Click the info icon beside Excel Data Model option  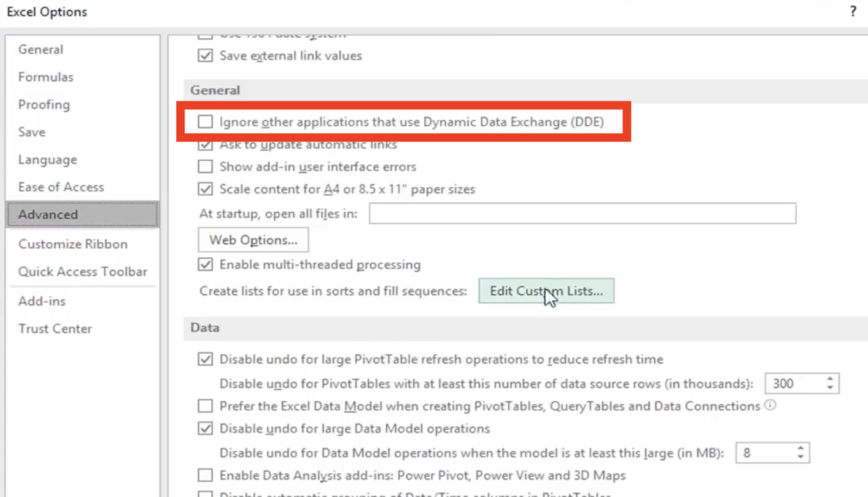[771, 406]
